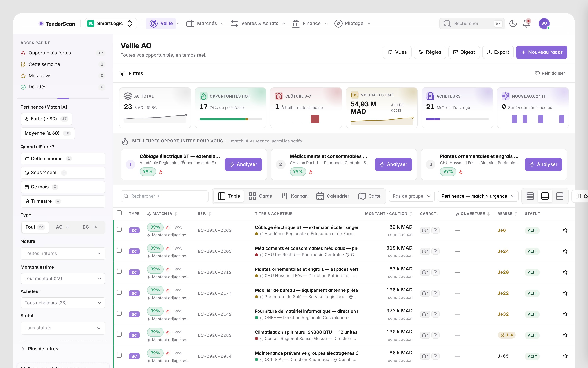Select the compact row density icon
Screen dimensions: 588x368
coord(530,196)
